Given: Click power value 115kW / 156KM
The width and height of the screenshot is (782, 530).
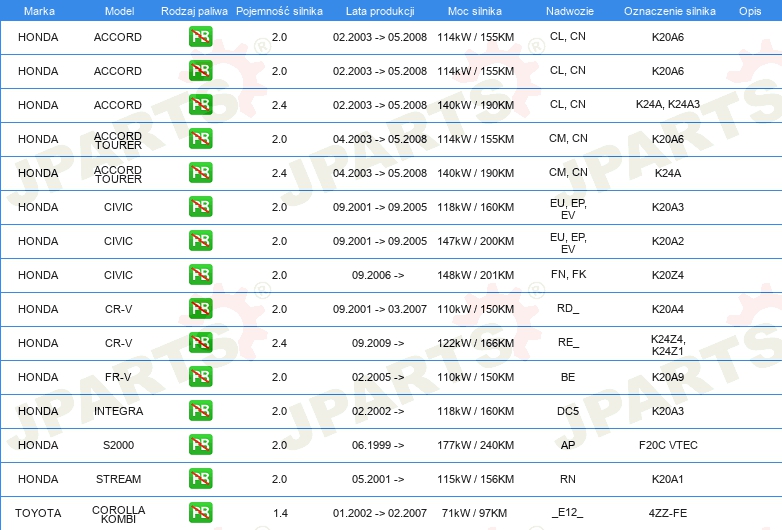Looking at the screenshot, I should tap(475, 479).
